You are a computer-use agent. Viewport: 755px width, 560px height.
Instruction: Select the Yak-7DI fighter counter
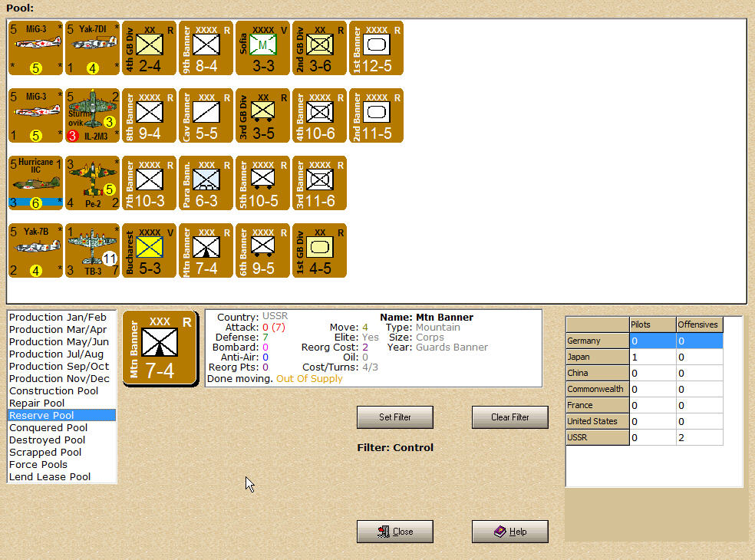tap(92, 48)
